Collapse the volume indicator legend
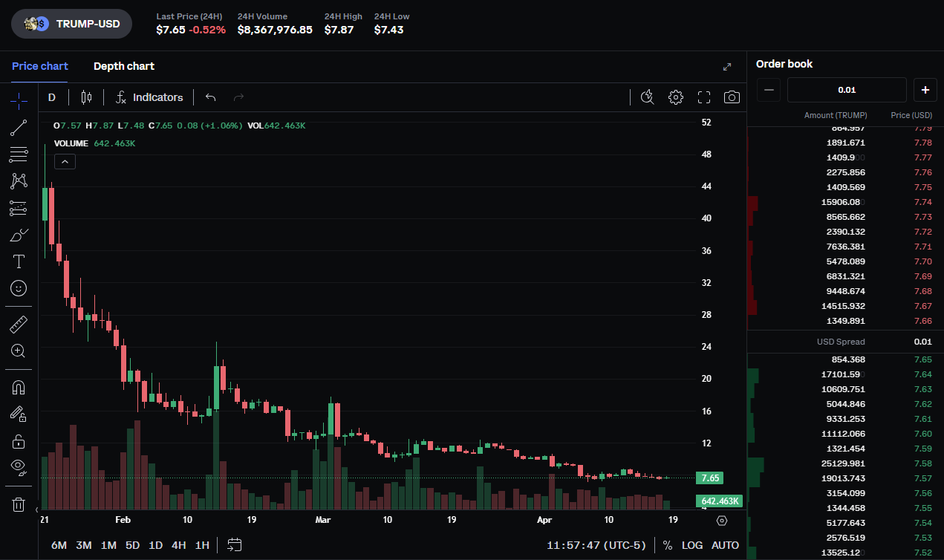 pos(65,161)
